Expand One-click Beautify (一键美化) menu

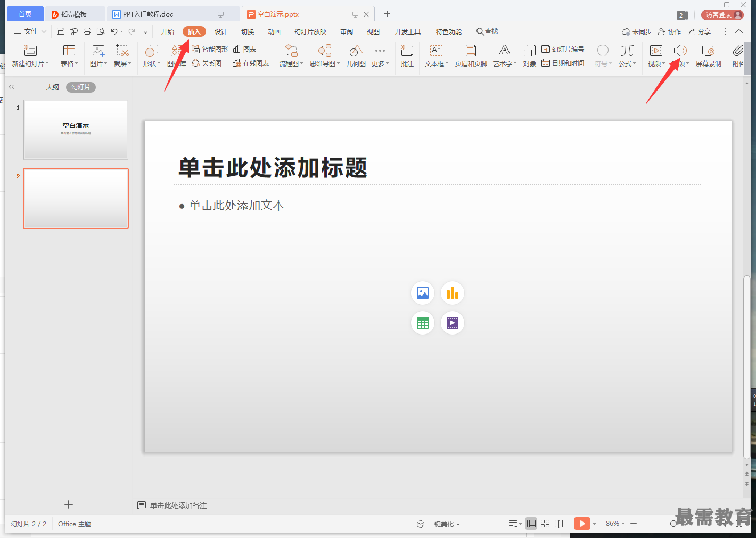pyautogui.click(x=438, y=524)
